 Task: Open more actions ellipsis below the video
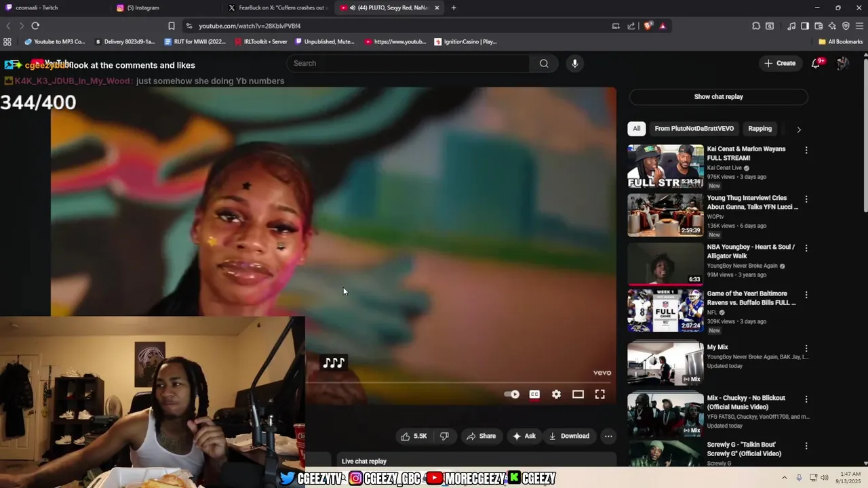click(x=608, y=436)
